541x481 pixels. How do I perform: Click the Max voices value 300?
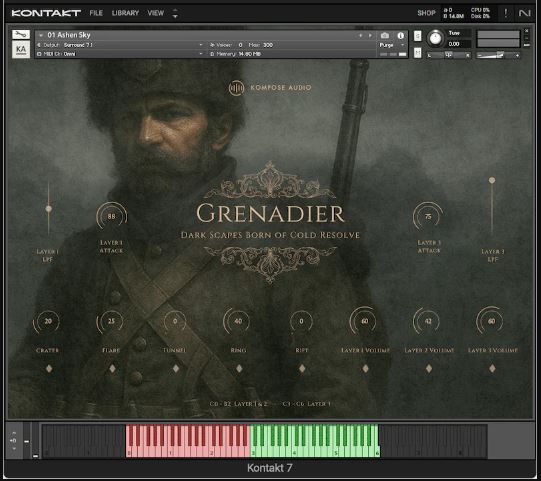click(x=267, y=45)
